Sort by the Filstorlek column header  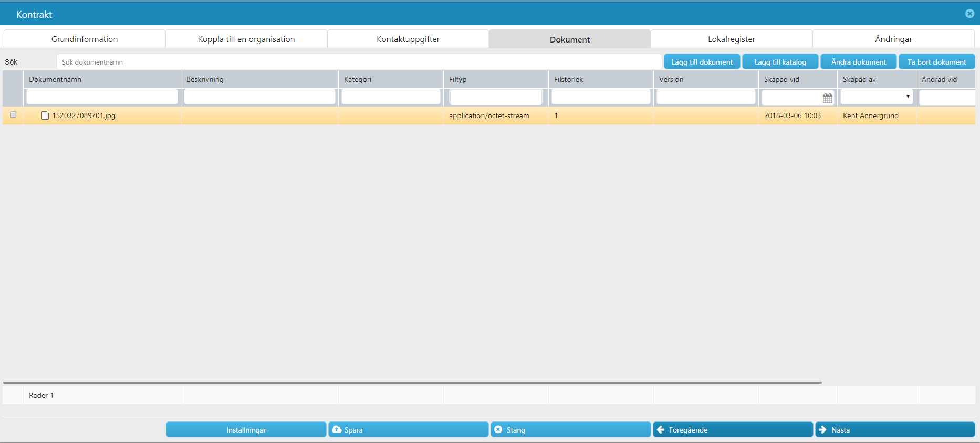tap(601, 79)
